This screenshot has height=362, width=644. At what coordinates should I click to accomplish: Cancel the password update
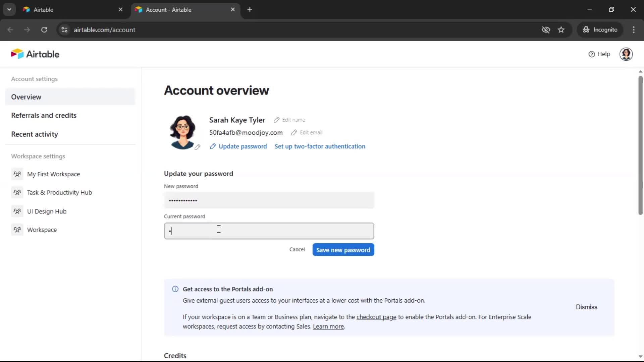[297, 249]
